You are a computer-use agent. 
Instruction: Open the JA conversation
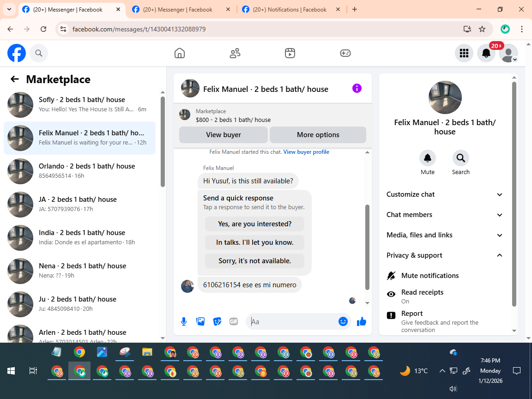(x=80, y=204)
